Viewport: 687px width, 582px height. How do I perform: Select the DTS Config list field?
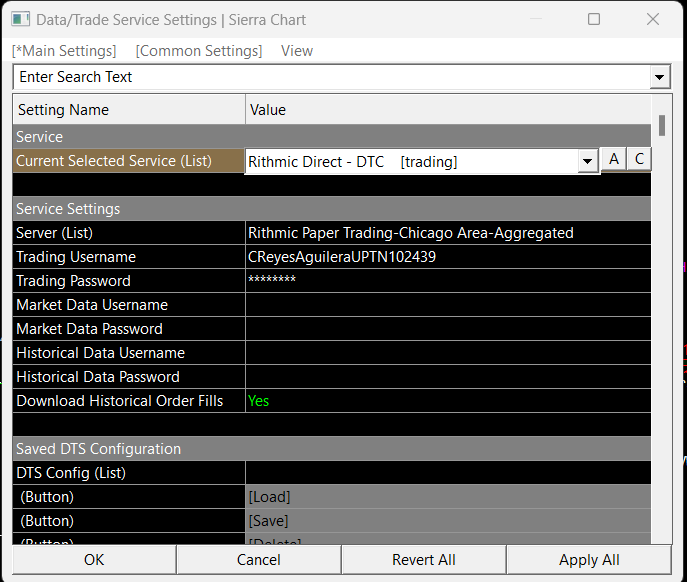(x=447, y=473)
